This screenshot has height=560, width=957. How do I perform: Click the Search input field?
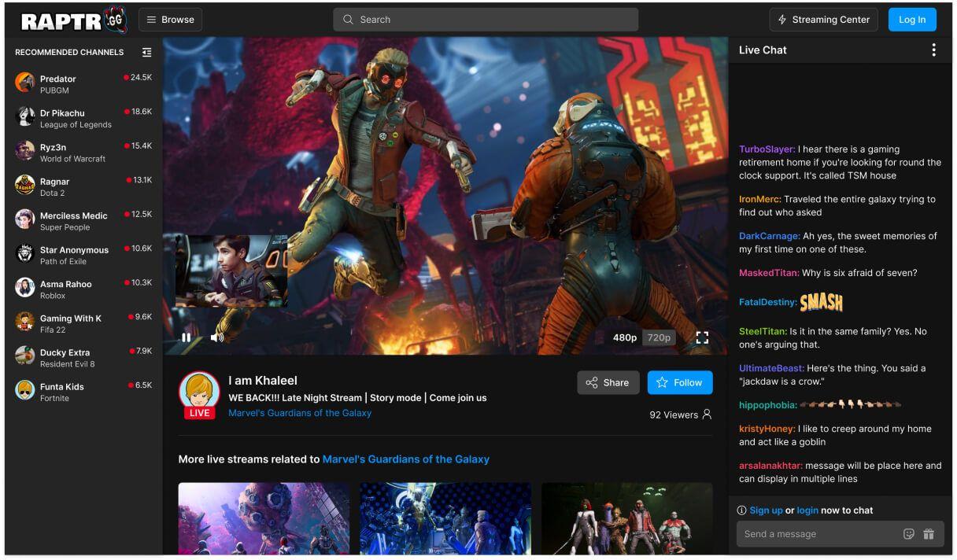coord(486,20)
